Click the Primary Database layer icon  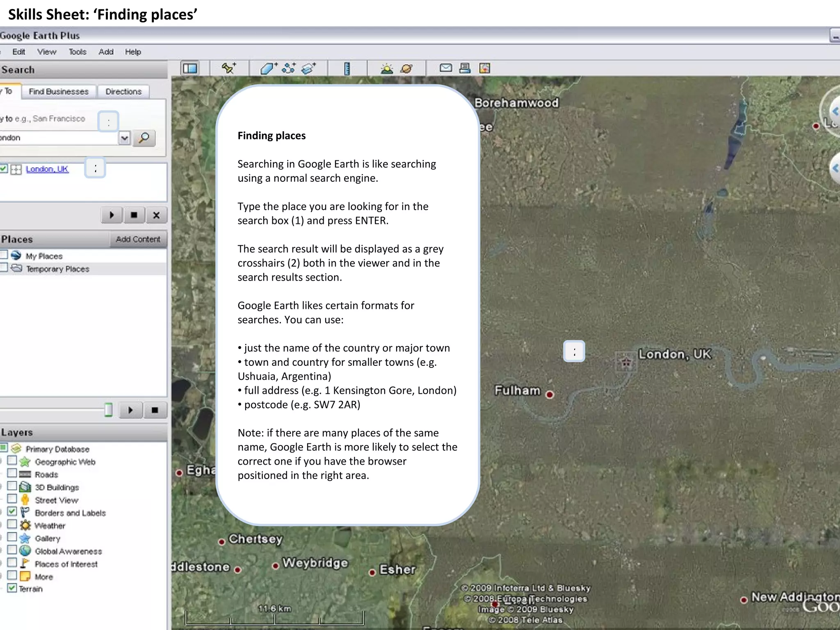[x=16, y=448]
